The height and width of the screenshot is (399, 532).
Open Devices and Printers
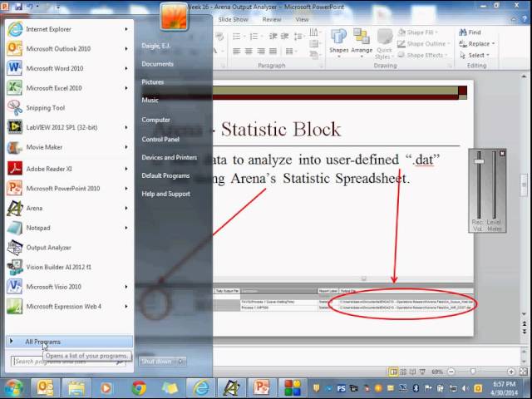click(x=170, y=157)
